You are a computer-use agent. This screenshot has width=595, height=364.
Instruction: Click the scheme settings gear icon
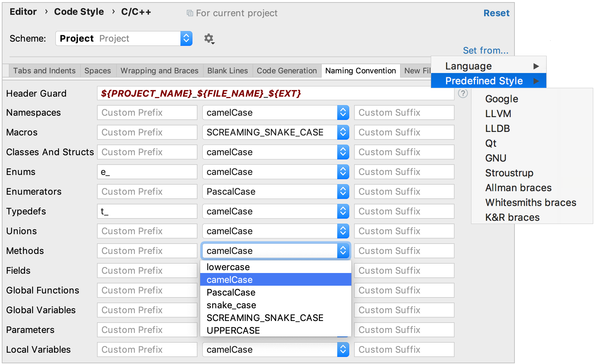(x=209, y=38)
